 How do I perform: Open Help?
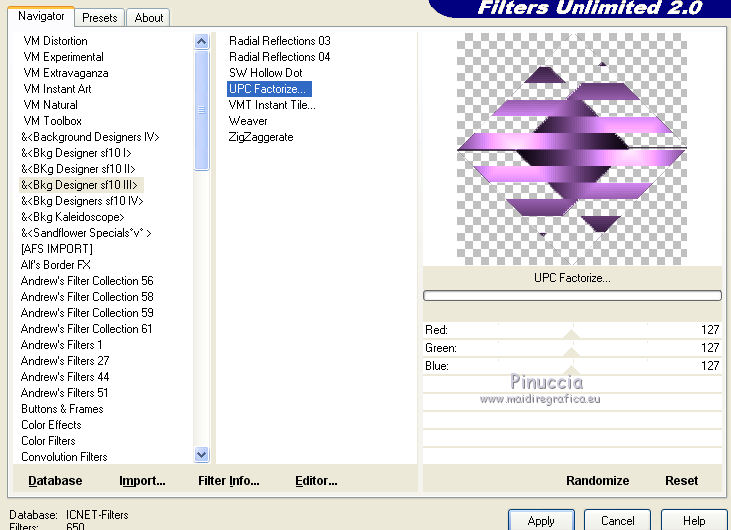[693, 520]
